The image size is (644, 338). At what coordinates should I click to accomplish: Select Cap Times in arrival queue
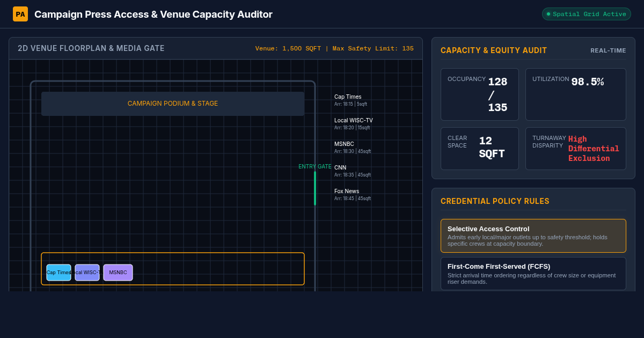(x=351, y=100)
